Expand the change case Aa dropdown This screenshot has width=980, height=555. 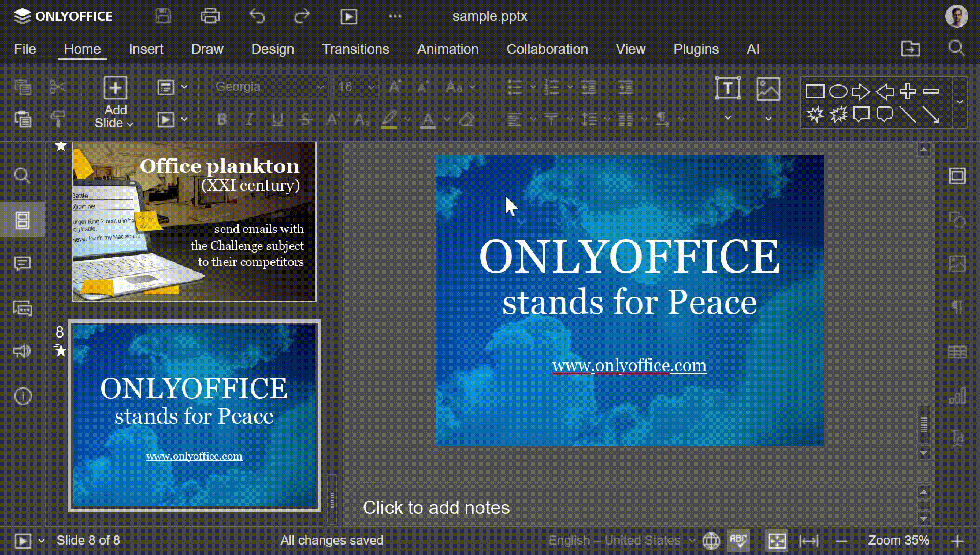472,87
